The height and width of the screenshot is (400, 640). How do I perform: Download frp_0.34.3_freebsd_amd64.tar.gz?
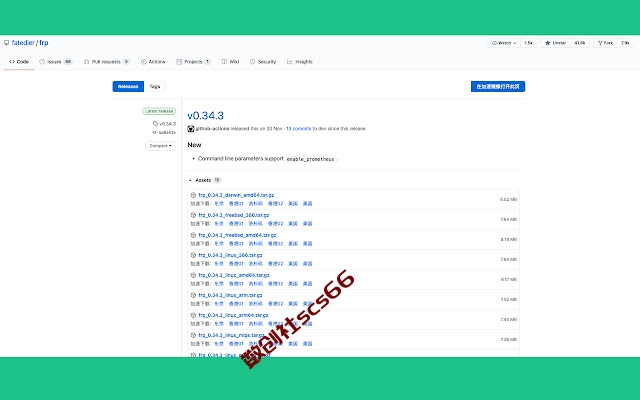(238, 235)
